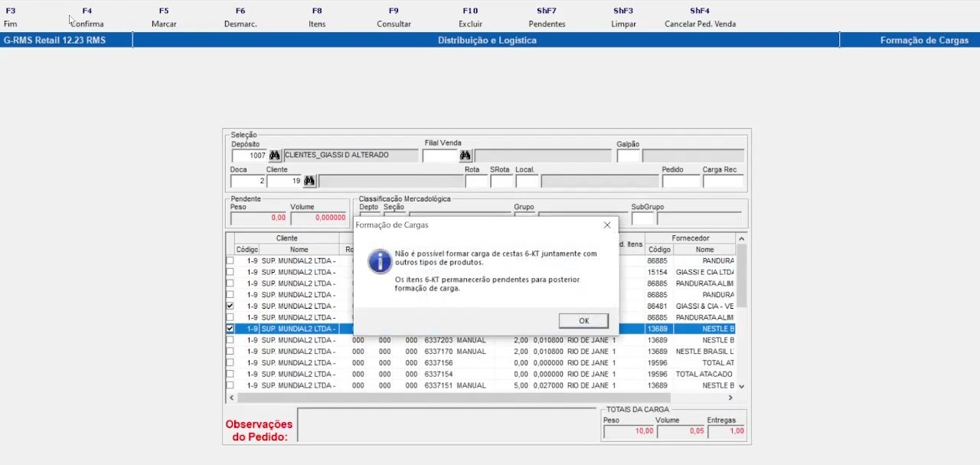
Task: Check the row with pedido 6337151
Action: tap(230, 385)
